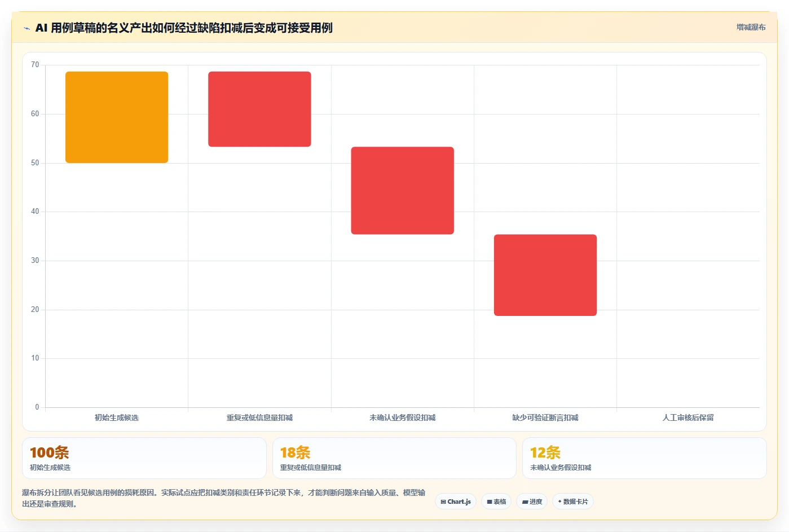This screenshot has width=789, height=532.
Task: Click the x-axis label 未确认业务假设扣减
Action: (403, 417)
